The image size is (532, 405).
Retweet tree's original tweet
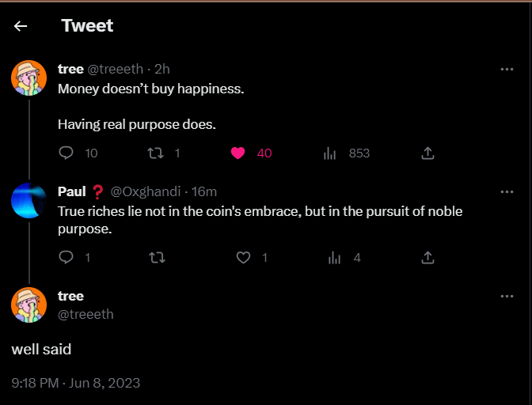click(x=155, y=153)
